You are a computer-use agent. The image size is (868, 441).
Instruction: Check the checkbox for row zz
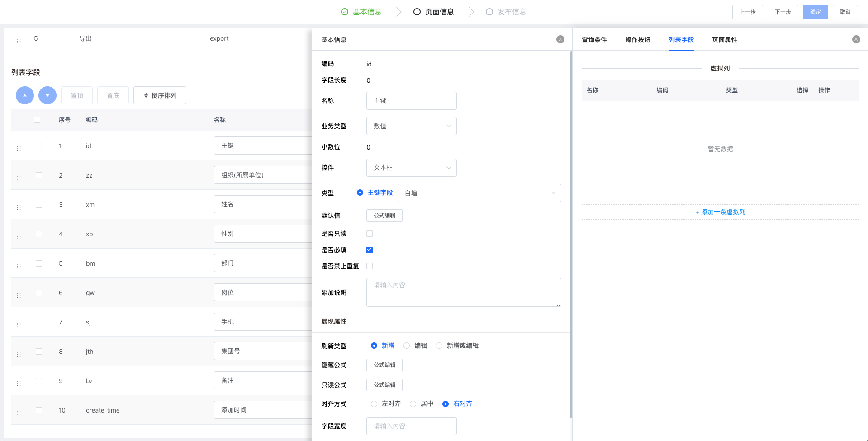click(x=39, y=175)
